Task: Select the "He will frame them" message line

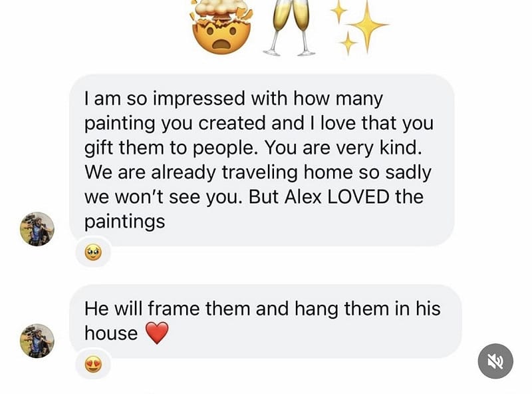Action: click(x=262, y=309)
